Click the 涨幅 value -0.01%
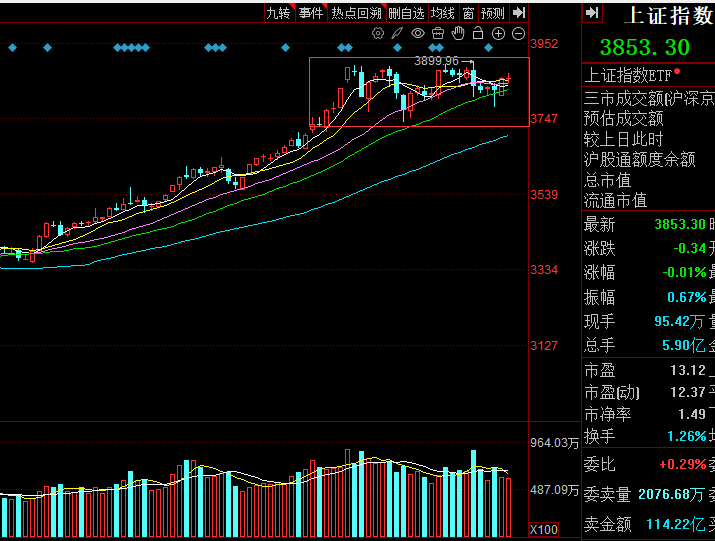This screenshot has height=541, width=715. pyautogui.click(x=684, y=272)
